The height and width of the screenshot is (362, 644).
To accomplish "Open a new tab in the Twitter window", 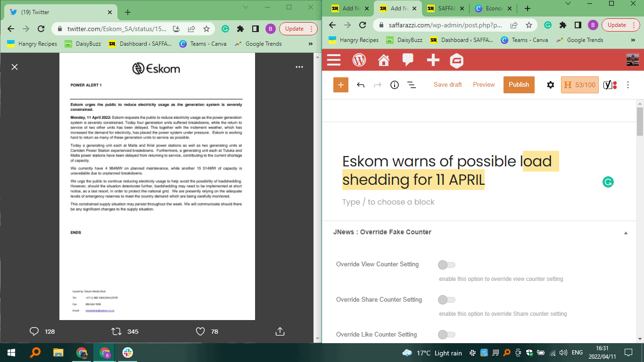I will pyautogui.click(x=128, y=12).
